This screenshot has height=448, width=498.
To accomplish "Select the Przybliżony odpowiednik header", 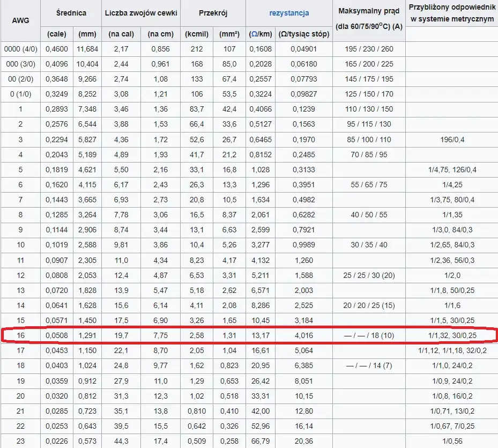I will [452, 13].
